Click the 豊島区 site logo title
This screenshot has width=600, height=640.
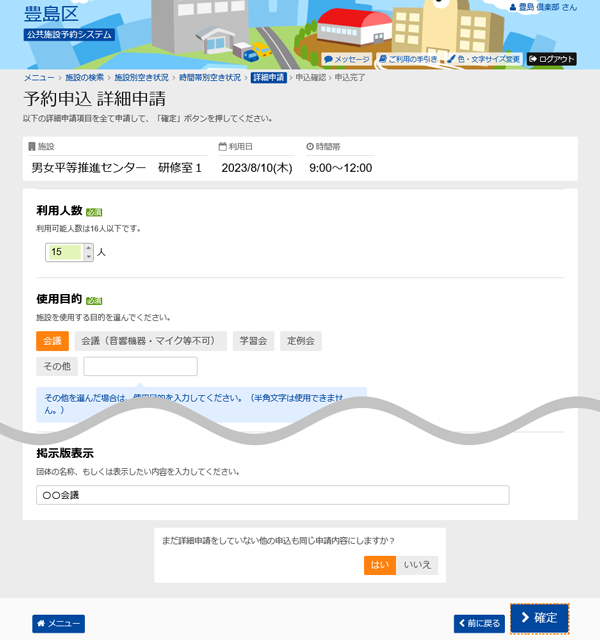pyautogui.click(x=51, y=14)
